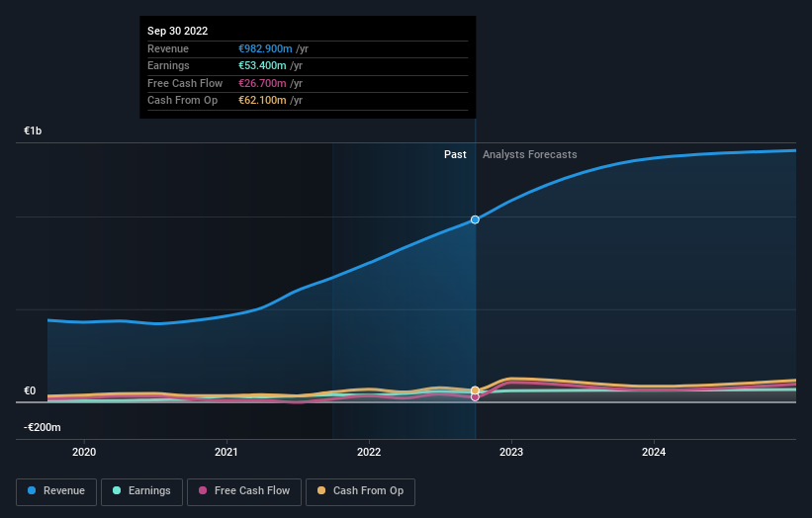Click the -€200m y-axis label
This screenshot has width=812, height=518.
42,427
